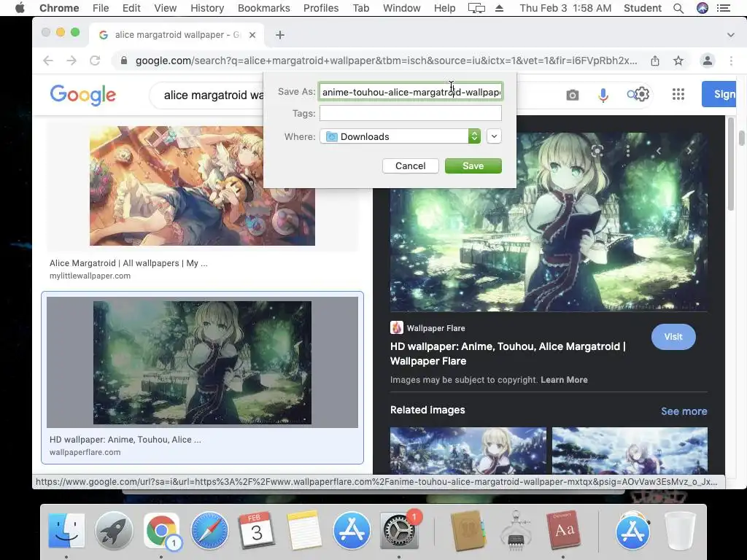The image size is (747, 560).
Task: Click the page vertical scrollbar
Action: [741, 138]
